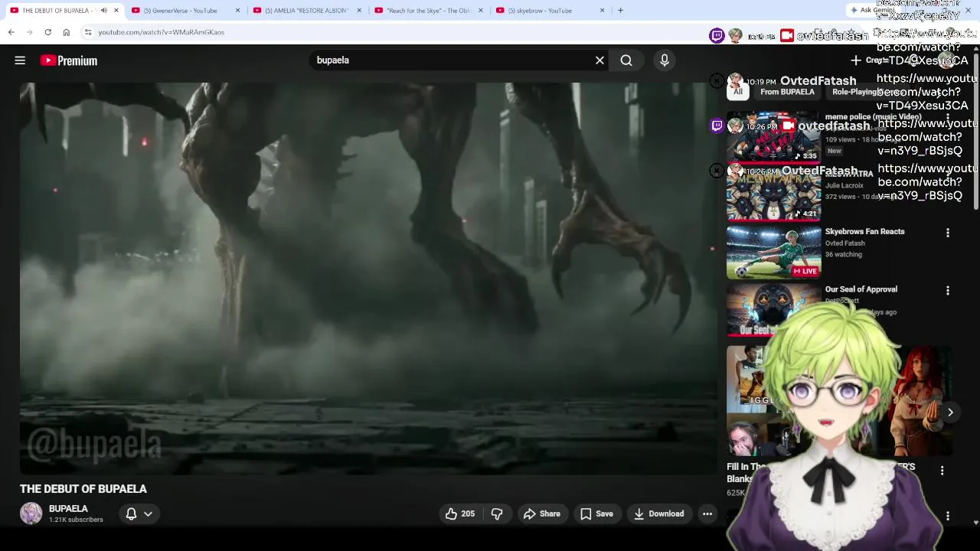The width and height of the screenshot is (980, 551).
Task: Switch to the GwenerVerse YouTube tab
Action: (x=181, y=11)
